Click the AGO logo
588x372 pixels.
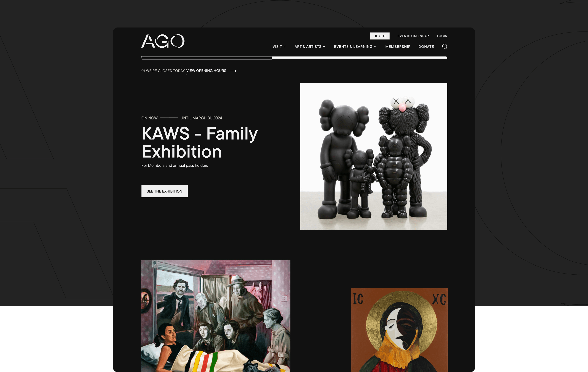pyautogui.click(x=163, y=41)
